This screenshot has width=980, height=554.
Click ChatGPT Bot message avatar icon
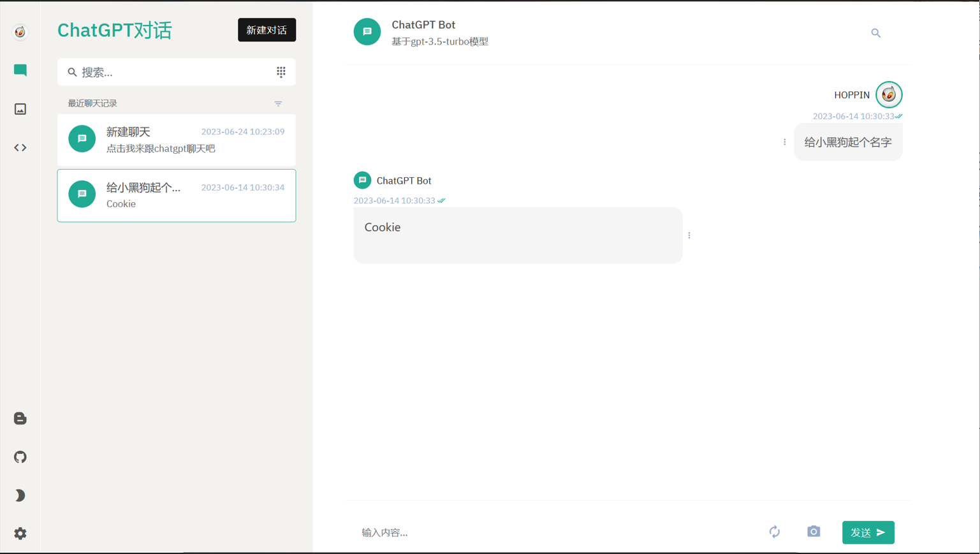[x=362, y=180]
